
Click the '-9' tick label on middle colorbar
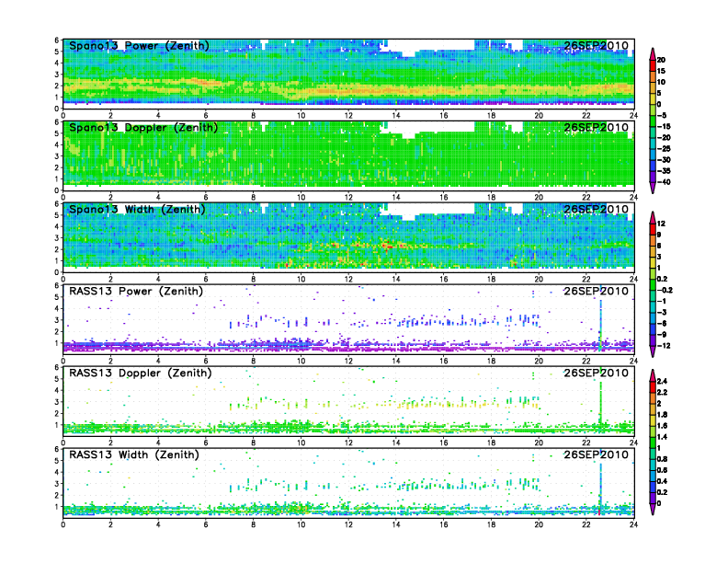pyautogui.click(x=662, y=335)
